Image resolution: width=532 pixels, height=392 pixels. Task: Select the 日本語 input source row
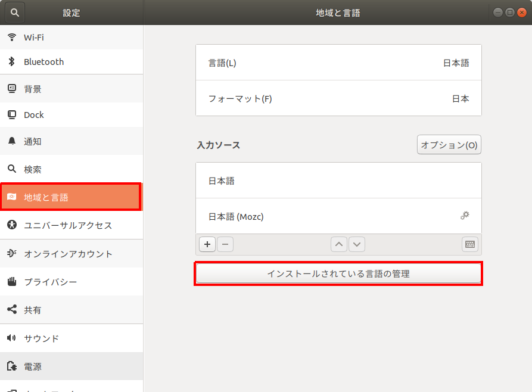pos(338,181)
